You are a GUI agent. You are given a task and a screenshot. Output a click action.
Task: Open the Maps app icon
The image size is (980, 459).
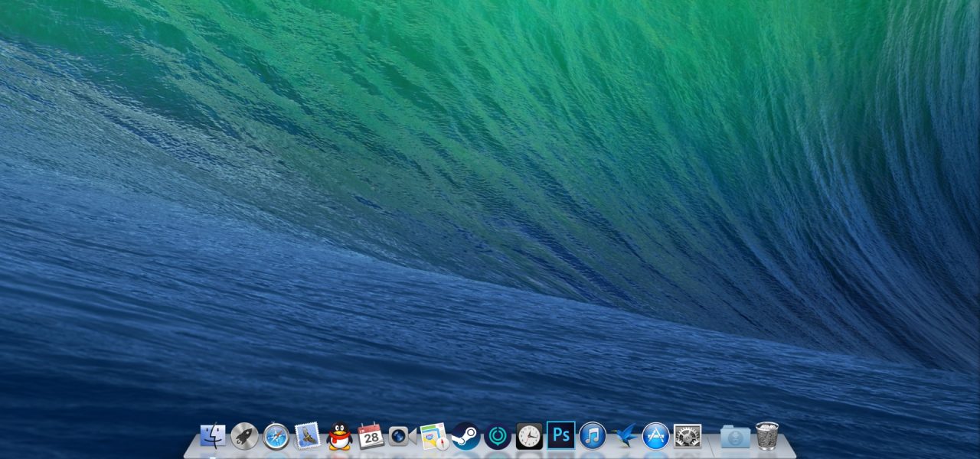click(434, 436)
